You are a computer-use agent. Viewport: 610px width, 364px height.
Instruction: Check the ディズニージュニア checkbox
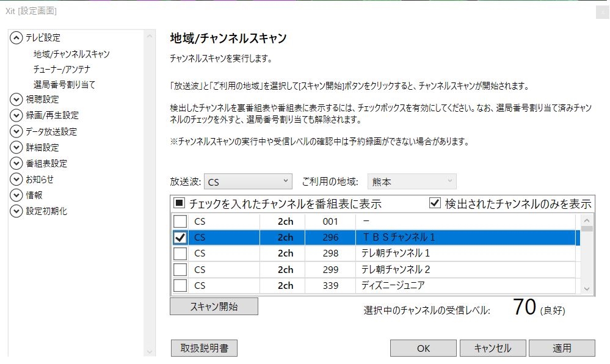[180, 285]
